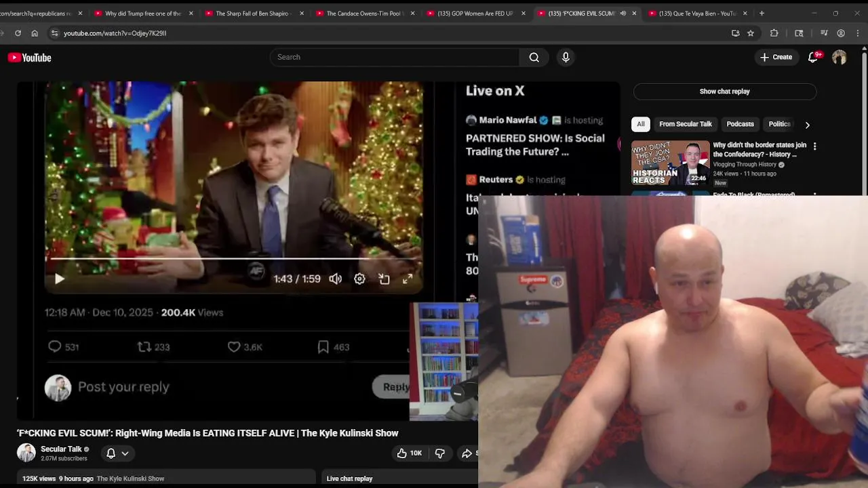
Task: Select the 'Podcasts' chip
Action: pos(740,124)
